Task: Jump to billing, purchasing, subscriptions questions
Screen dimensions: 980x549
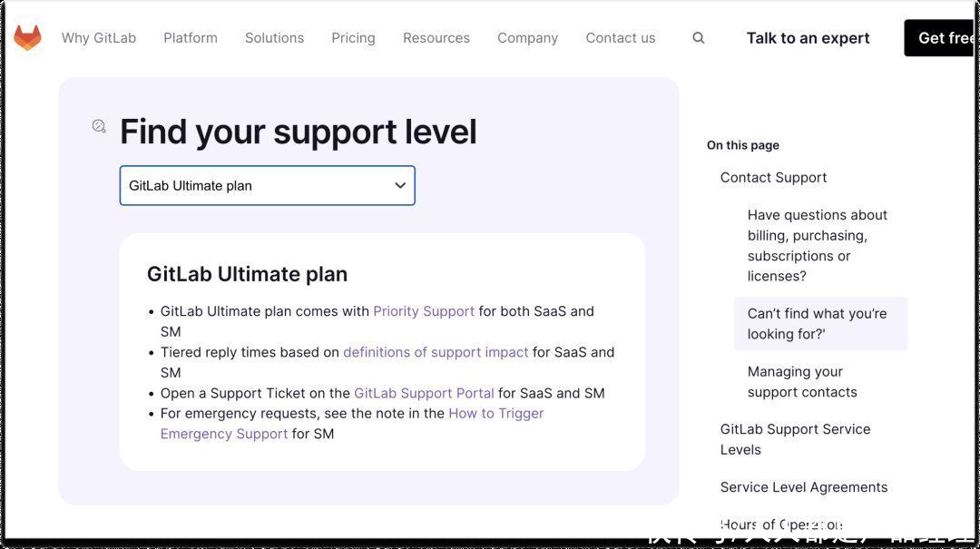Action: pyautogui.click(x=817, y=246)
